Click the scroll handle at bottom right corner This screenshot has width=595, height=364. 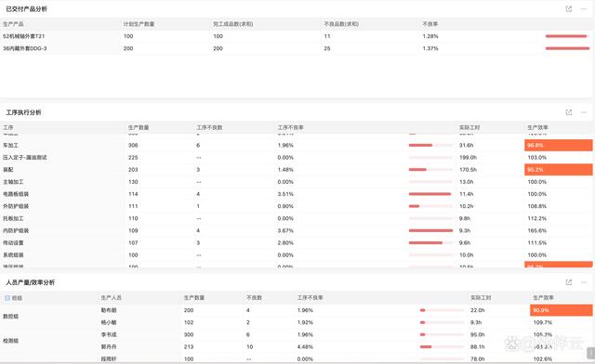(x=590, y=354)
